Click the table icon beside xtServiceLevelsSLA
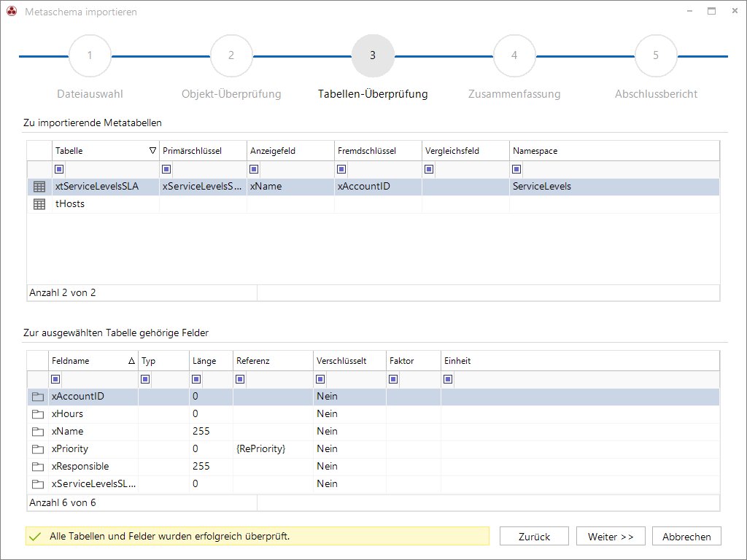Screen dimensions: 747x560 tap(39, 187)
